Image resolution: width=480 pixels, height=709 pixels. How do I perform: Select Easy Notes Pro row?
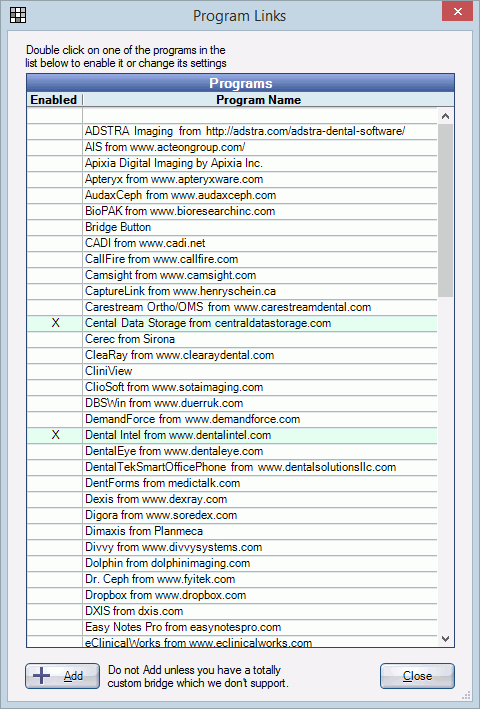point(232,627)
